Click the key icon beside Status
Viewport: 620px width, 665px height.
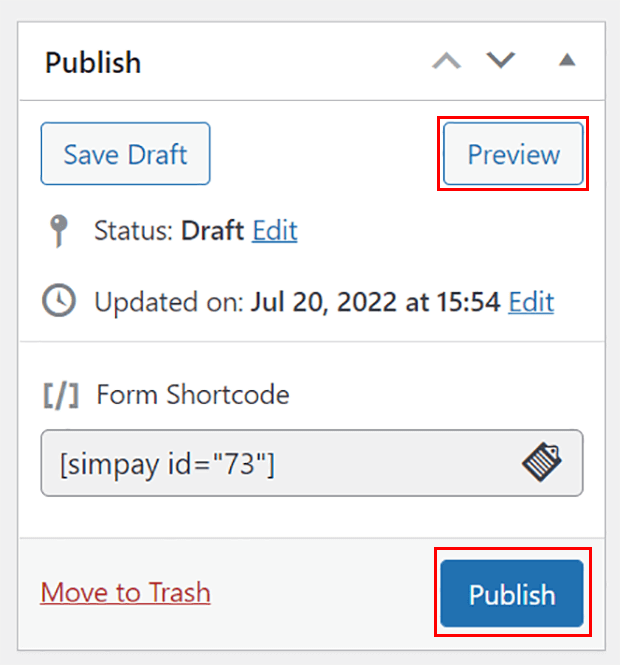(x=59, y=232)
